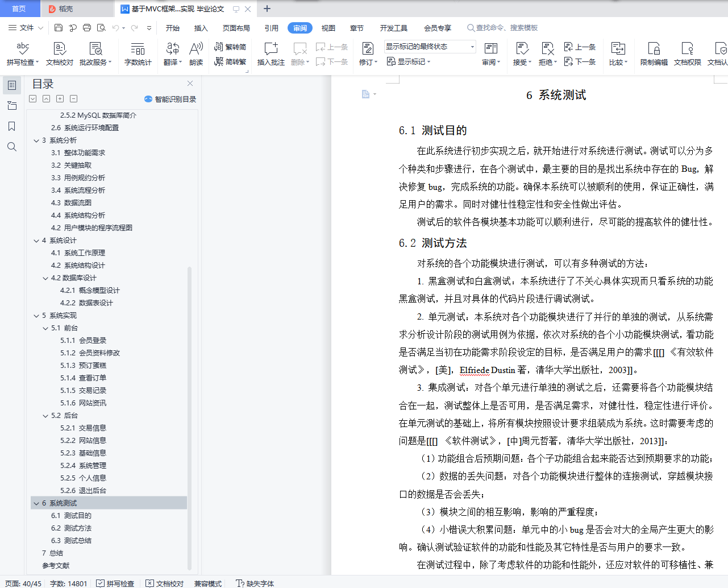Collapse the 5.1 前台 outline node
Viewport: 728px width, 588px height.
(45, 328)
